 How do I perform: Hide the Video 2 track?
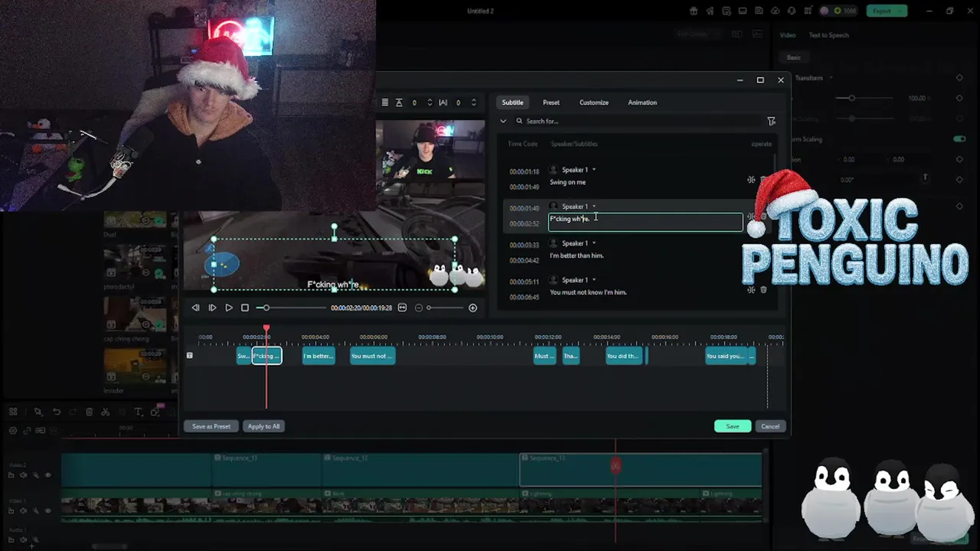coord(47,475)
